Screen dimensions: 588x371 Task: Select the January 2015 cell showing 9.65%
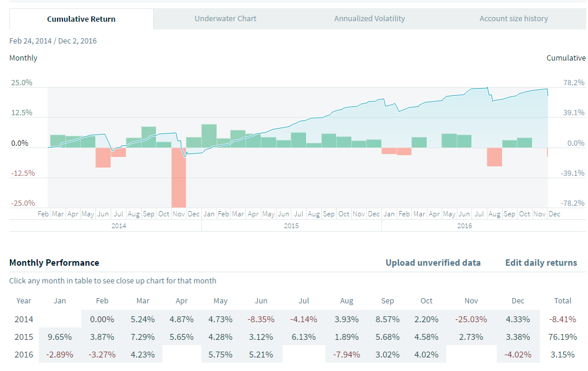pyautogui.click(x=59, y=337)
